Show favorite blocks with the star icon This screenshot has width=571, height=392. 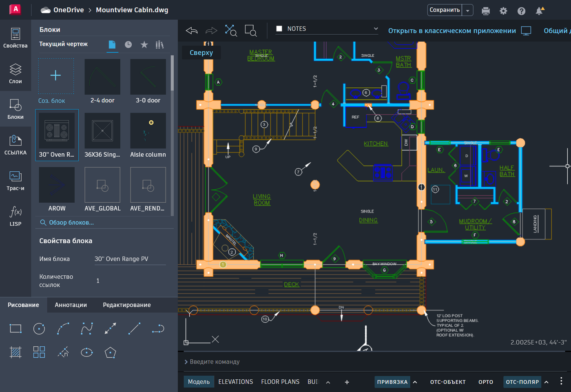[144, 44]
